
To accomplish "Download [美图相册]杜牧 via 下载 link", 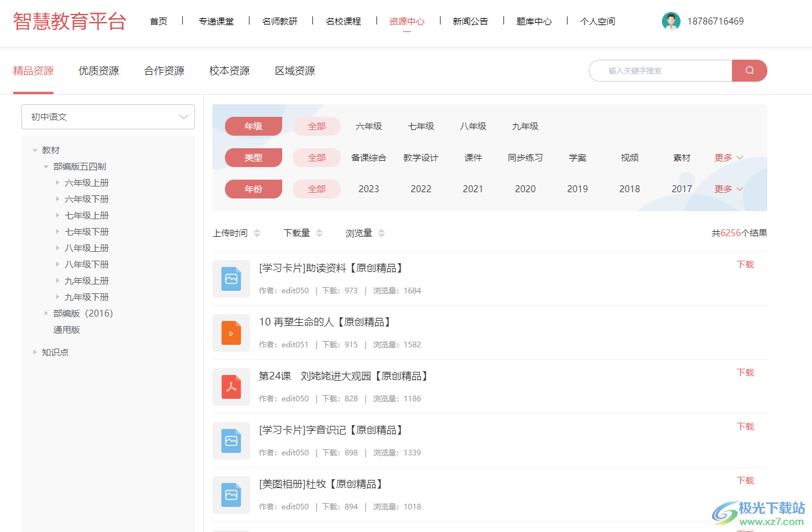I will (745, 480).
